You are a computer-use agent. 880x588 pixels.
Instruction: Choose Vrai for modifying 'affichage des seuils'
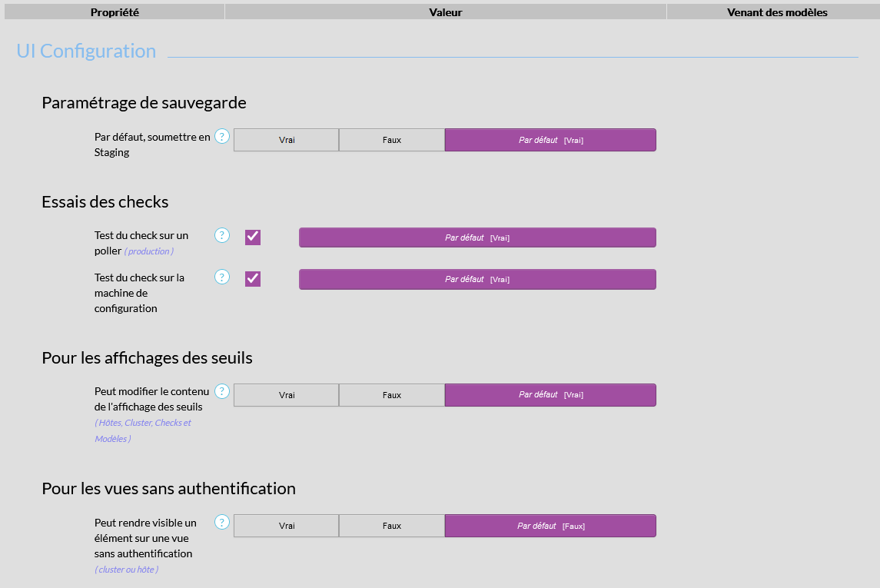click(286, 395)
